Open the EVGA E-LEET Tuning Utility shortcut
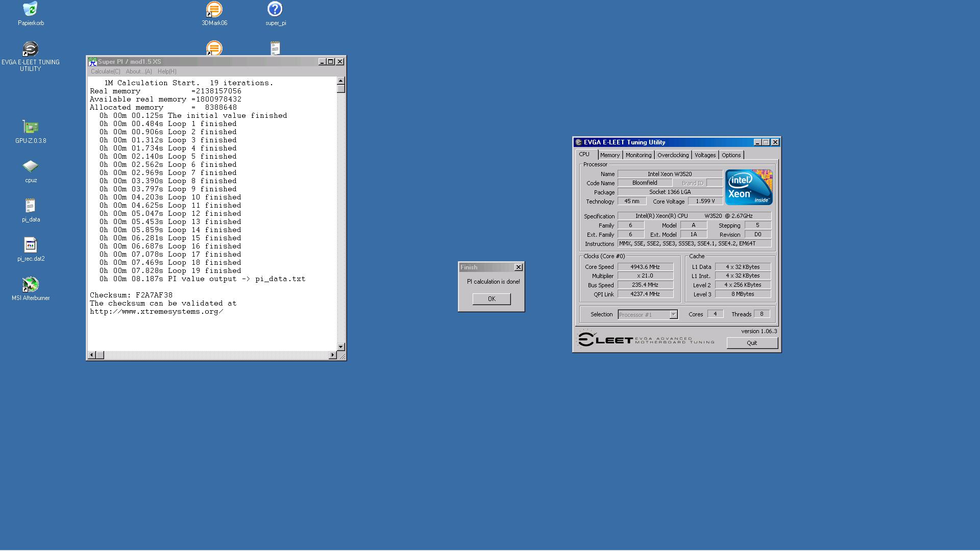The image size is (980, 551). coord(31,49)
